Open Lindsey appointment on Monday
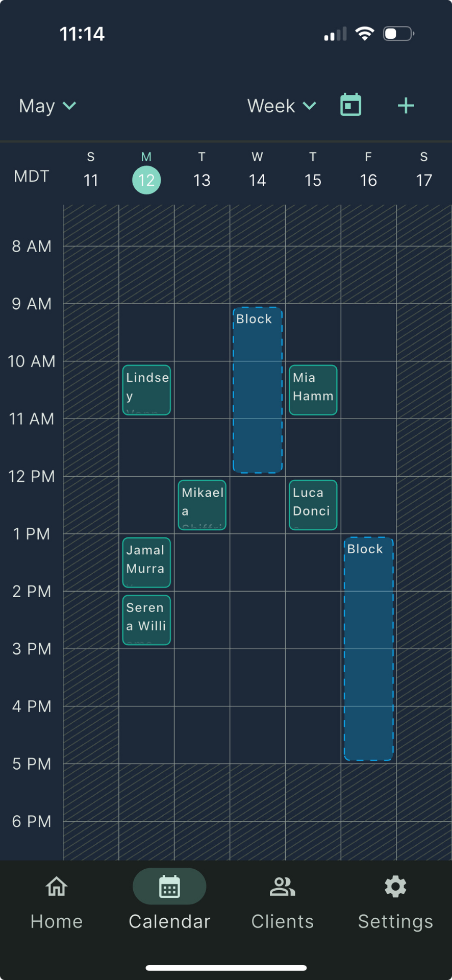452x980 pixels. (146, 390)
